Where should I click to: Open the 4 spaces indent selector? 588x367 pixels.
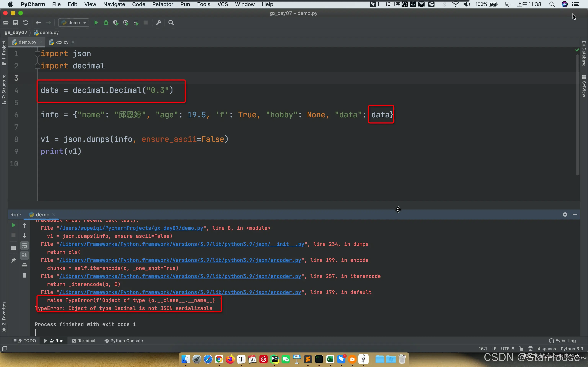click(x=546, y=348)
